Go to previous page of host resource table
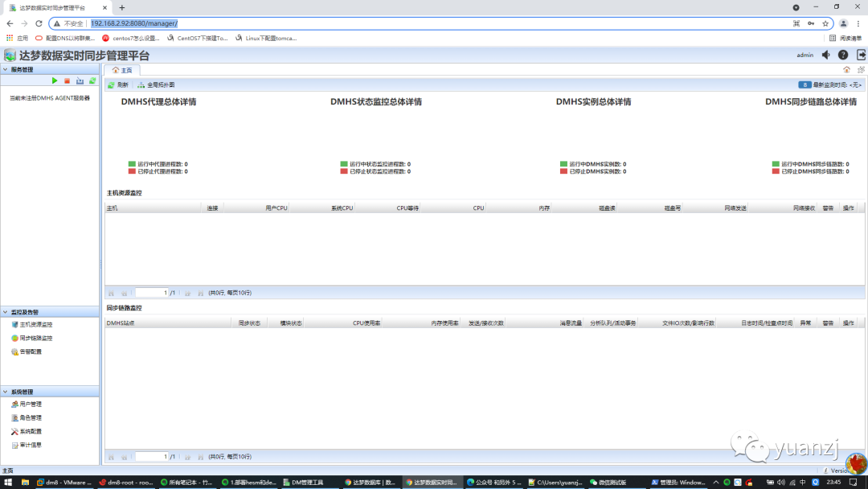This screenshot has height=489, width=868. coord(124,293)
